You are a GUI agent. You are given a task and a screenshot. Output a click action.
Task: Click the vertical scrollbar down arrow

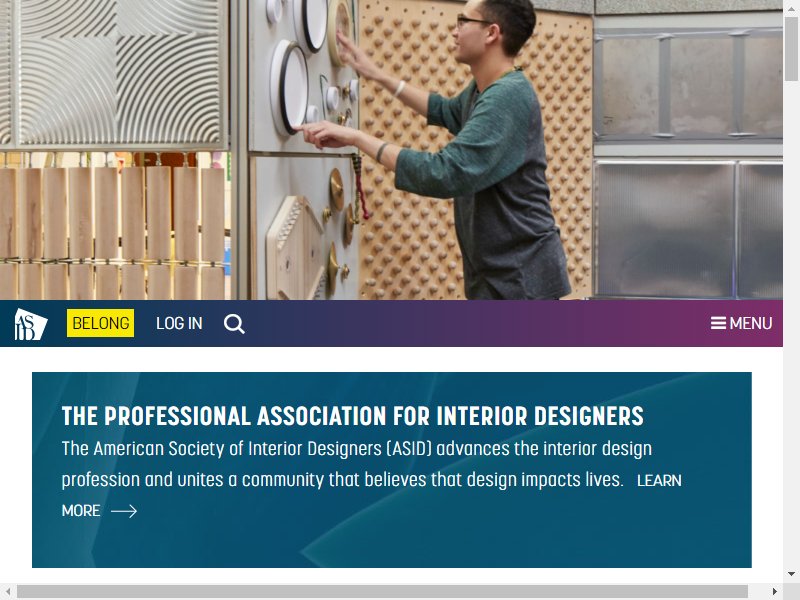(x=791, y=574)
